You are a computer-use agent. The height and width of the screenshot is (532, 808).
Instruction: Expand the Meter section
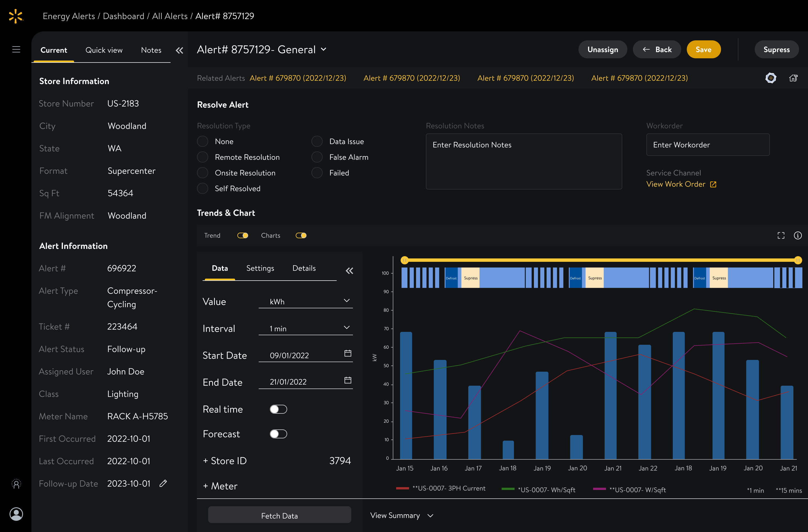(x=220, y=486)
